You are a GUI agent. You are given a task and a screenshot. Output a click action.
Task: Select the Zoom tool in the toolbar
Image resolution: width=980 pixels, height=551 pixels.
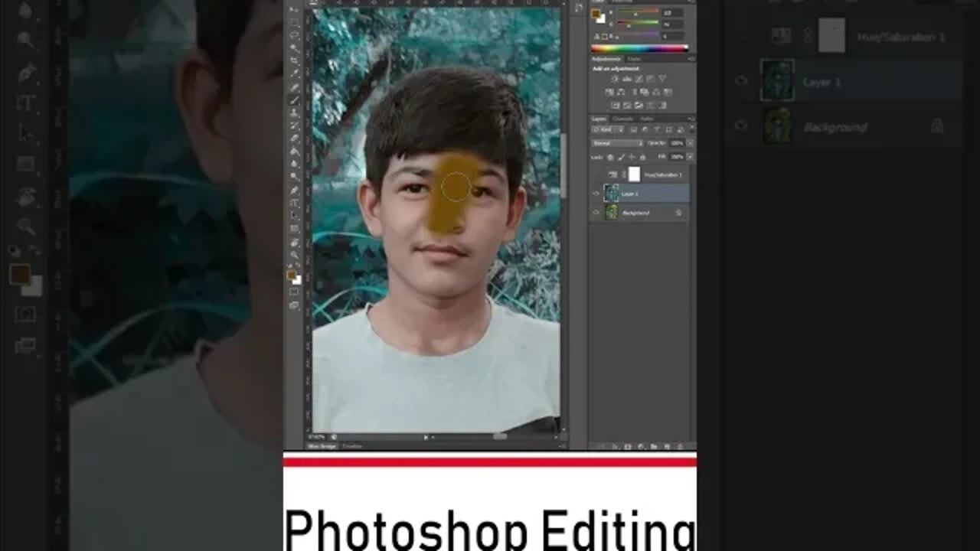click(x=294, y=254)
